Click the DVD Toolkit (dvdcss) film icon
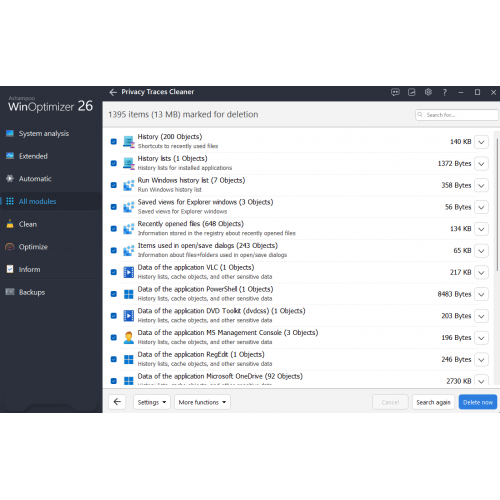500x500 pixels. coord(128,316)
